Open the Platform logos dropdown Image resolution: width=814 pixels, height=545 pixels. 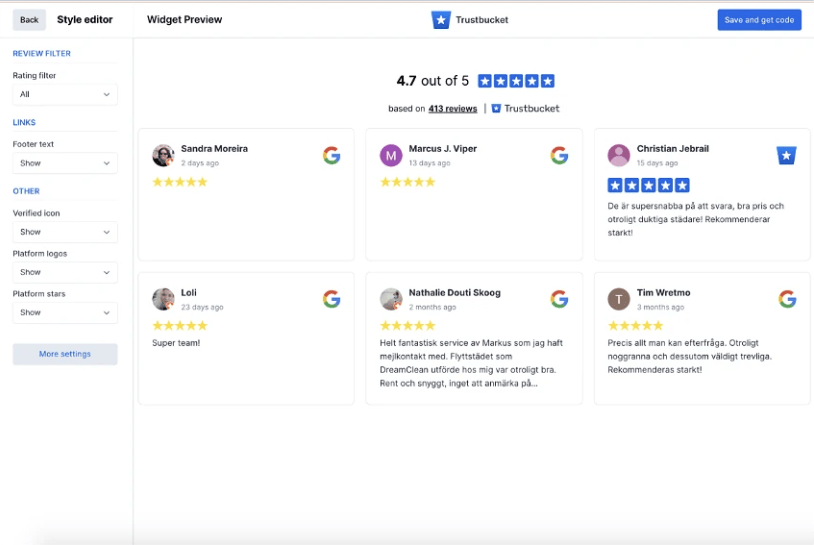(65, 272)
